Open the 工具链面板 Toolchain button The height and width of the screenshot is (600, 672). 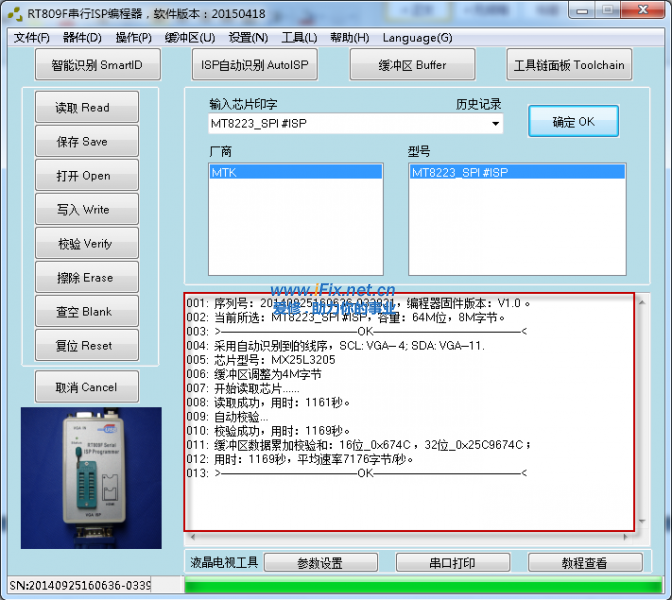[569, 65]
